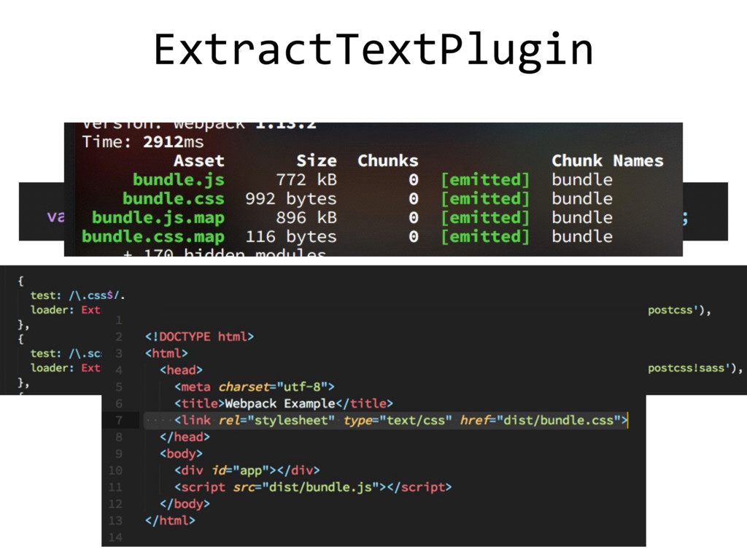Click the bundle.js.map asset name
This screenshot has height=560, width=747.
click(158, 218)
